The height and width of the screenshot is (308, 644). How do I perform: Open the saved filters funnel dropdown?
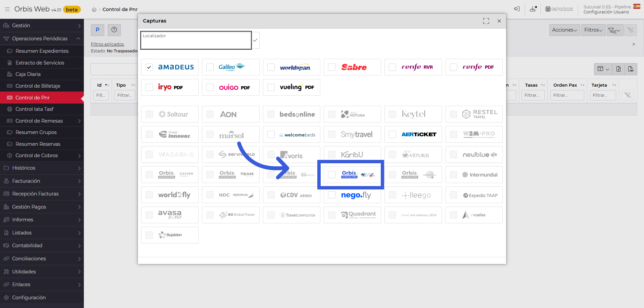tap(615, 30)
